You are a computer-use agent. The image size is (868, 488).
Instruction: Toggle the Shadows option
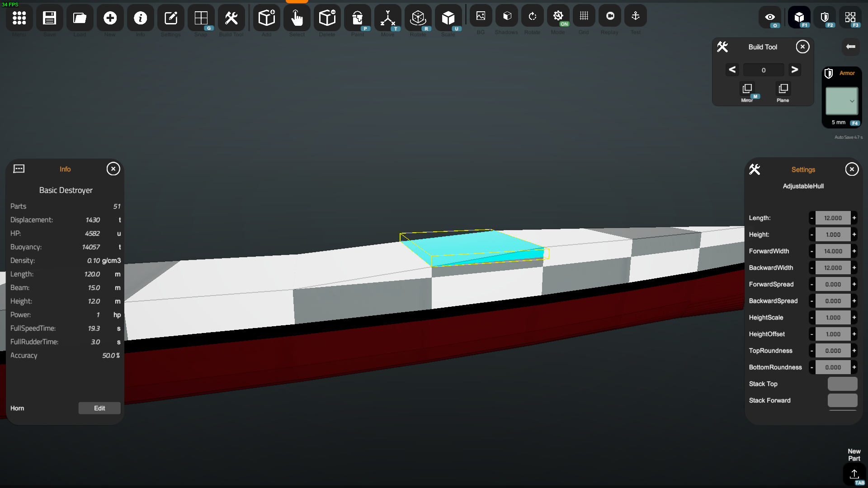pyautogui.click(x=506, y=16)
